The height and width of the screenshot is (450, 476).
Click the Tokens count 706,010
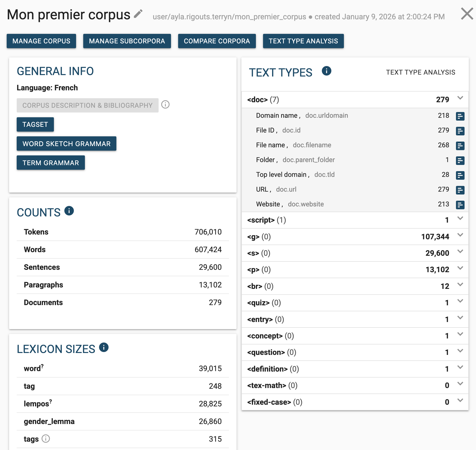(x=208, y=232)
